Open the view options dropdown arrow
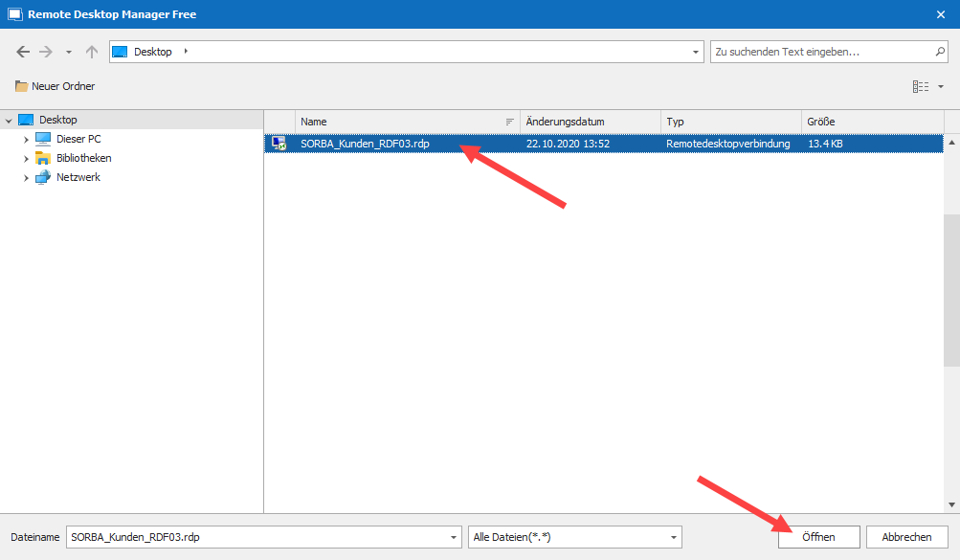This screenshot has width=960, height=560. tap(942, 86)
